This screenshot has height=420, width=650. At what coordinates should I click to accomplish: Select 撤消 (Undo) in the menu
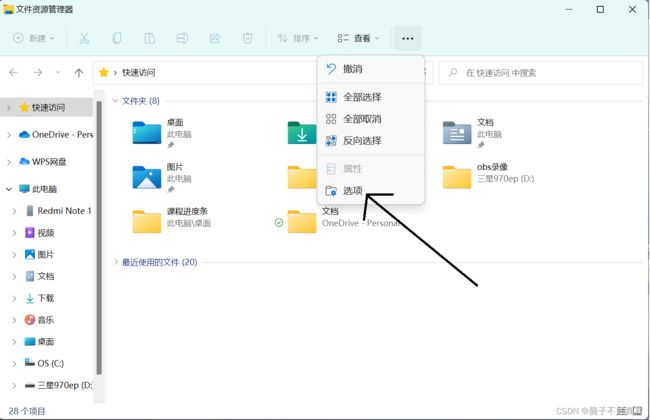click(371, 69)
